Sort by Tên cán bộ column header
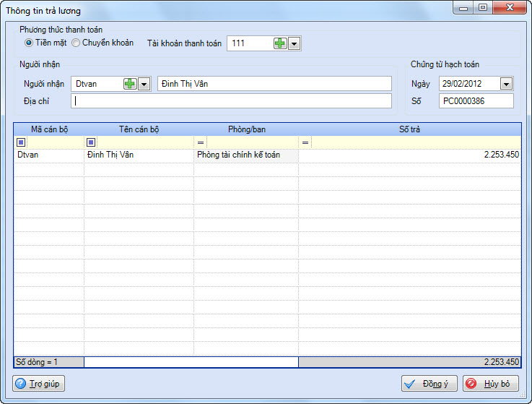Screen dimensions: 532x404 (139, 129)
